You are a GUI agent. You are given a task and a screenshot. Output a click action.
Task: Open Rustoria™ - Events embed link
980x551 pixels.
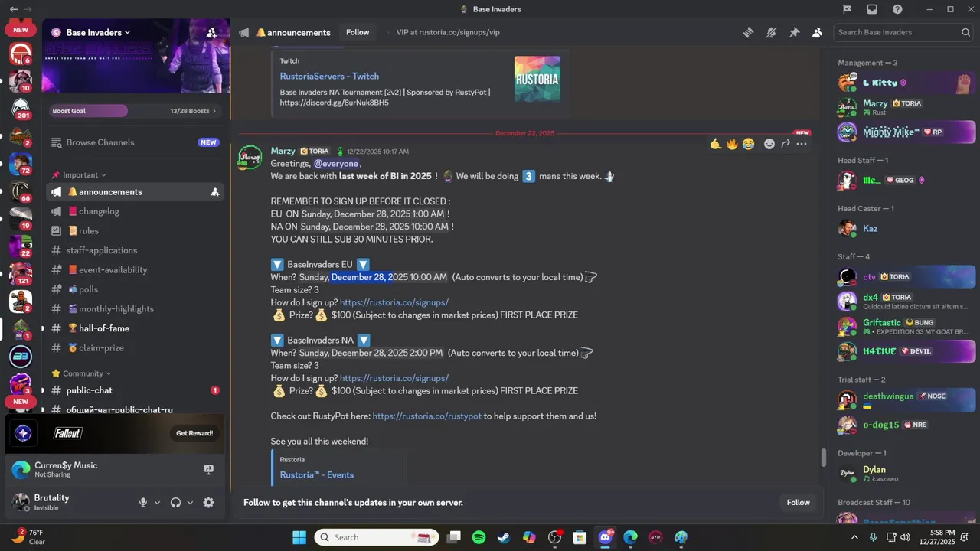(x=317, y=475)
